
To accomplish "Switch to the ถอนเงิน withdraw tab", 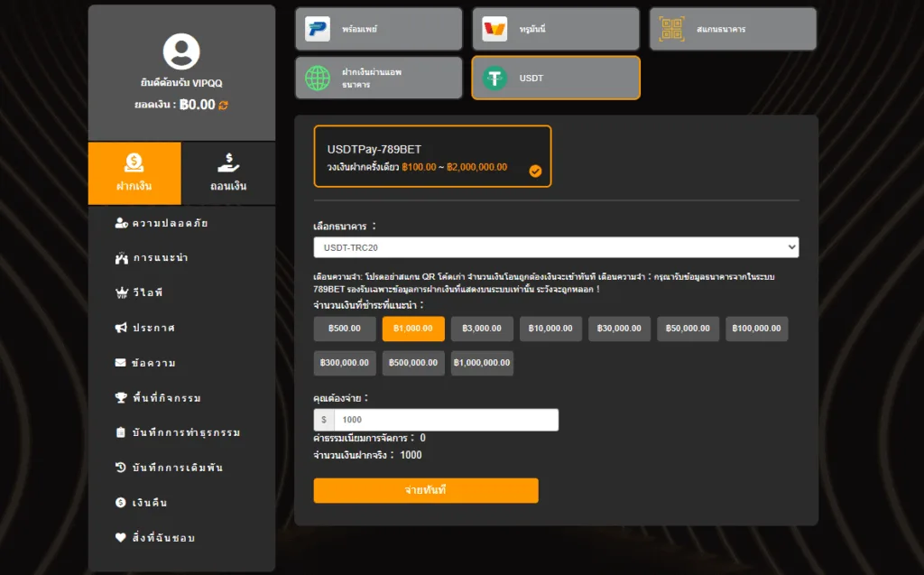I will 228,172.
